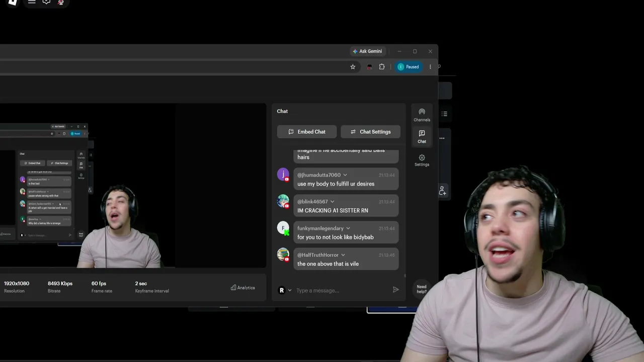Open Chat Settings
This screenshot has height=362, width=644.
(x=370, y=132)
